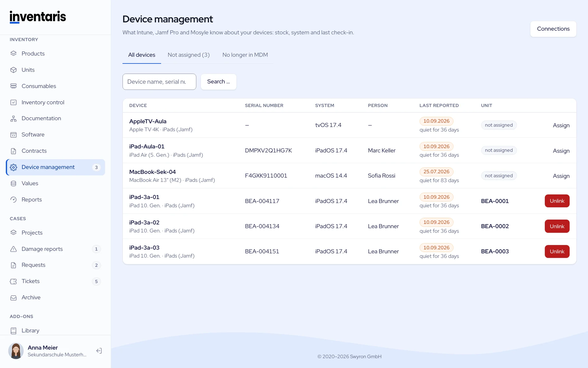Assign the AppleTV-Aula device
This screenshot has width=588, height=368.
[561, 125]
